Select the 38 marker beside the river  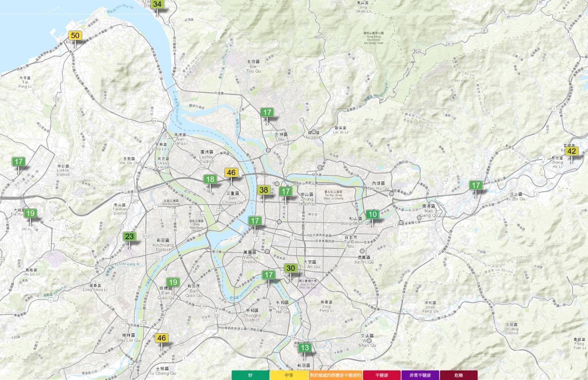(264, 190)
